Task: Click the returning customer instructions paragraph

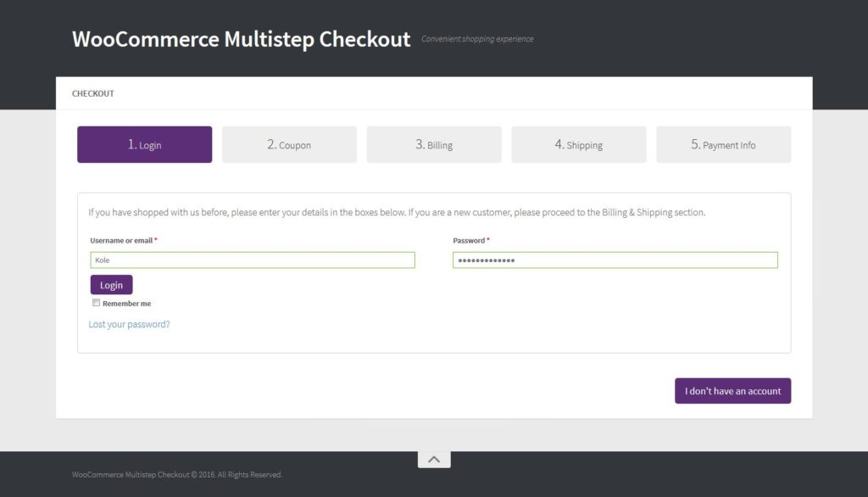Action: (x=397, y=212)
